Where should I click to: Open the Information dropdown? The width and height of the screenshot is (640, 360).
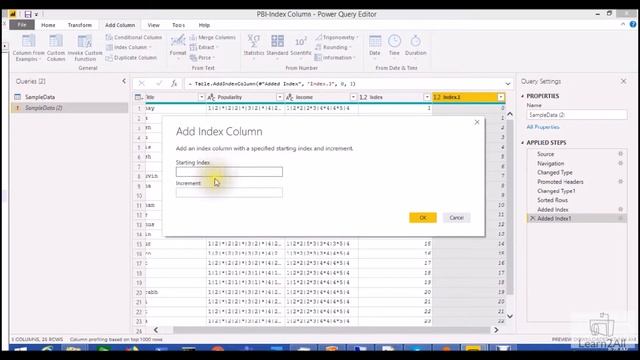click(x=335, y=58)
